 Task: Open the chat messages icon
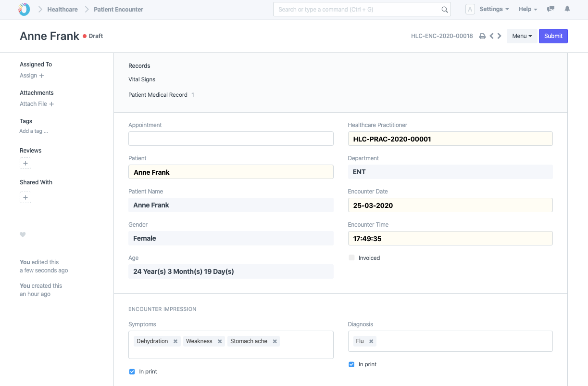(551, 9)
